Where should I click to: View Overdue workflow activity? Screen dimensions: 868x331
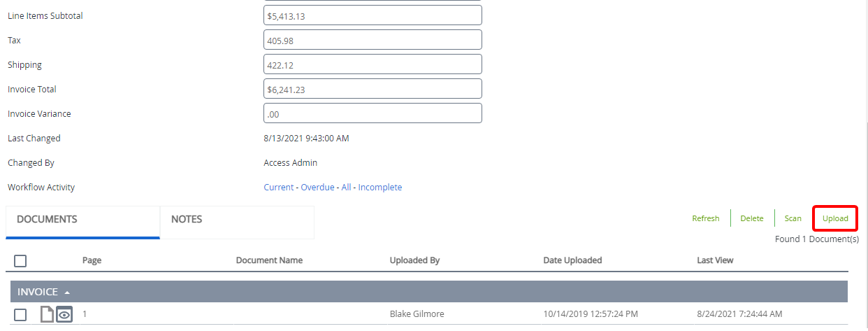(317, 188)
